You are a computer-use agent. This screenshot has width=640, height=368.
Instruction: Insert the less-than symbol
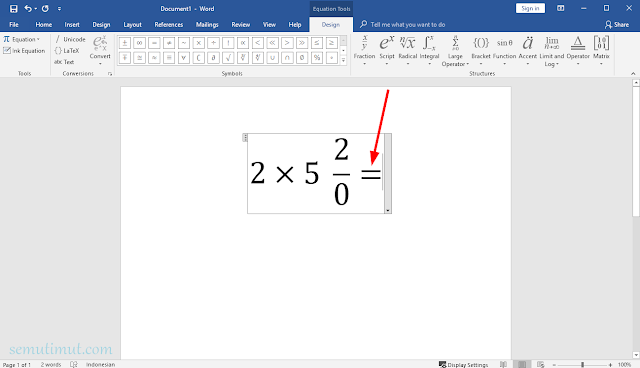pyautogui.click(x=258, y=42)
